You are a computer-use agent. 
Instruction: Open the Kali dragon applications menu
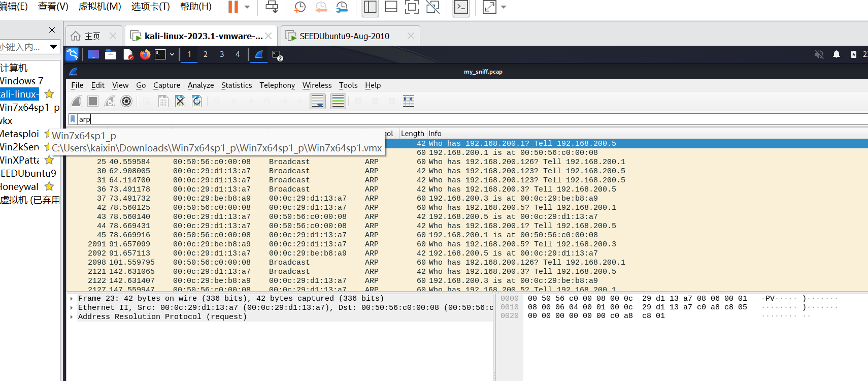[72, 54]
